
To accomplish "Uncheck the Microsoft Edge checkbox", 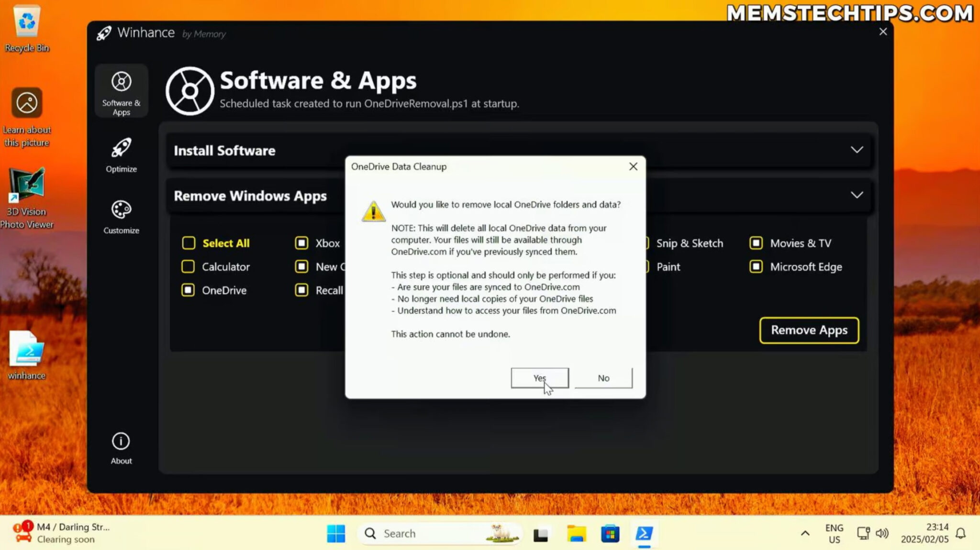I will pos(756,266).
